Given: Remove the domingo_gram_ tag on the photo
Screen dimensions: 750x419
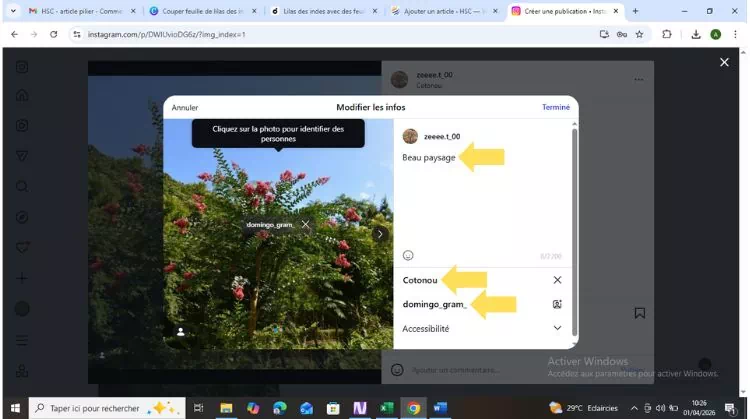Looking at the screenshot, I should pos(305,224).
